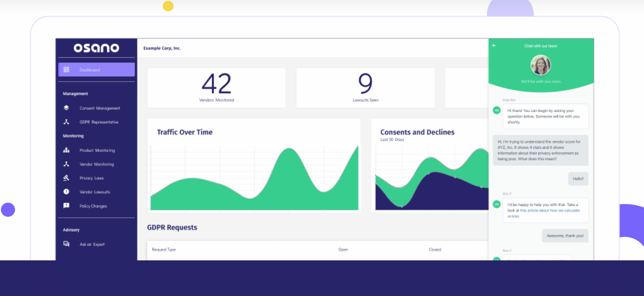Click the Traffic Over Time chart
The width and height of the screenshot is (644, 296).
254,178
